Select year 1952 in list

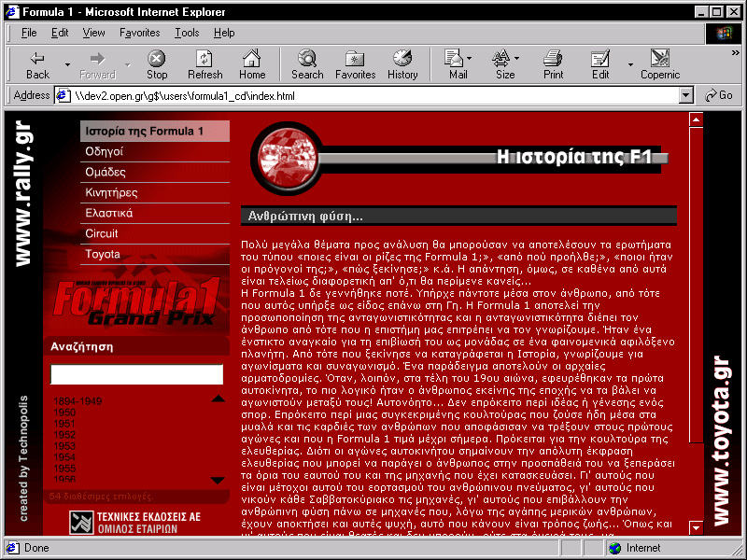pos(64,435)
